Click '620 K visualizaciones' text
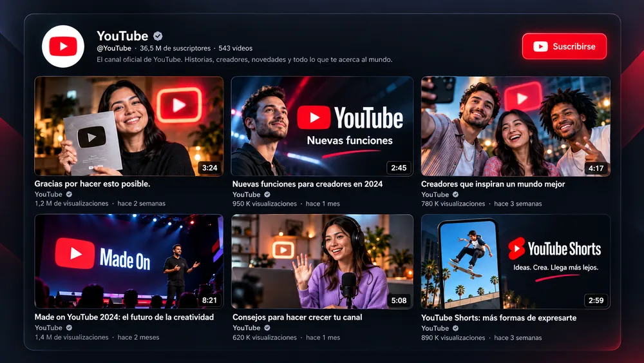 (x=265, y=337)
